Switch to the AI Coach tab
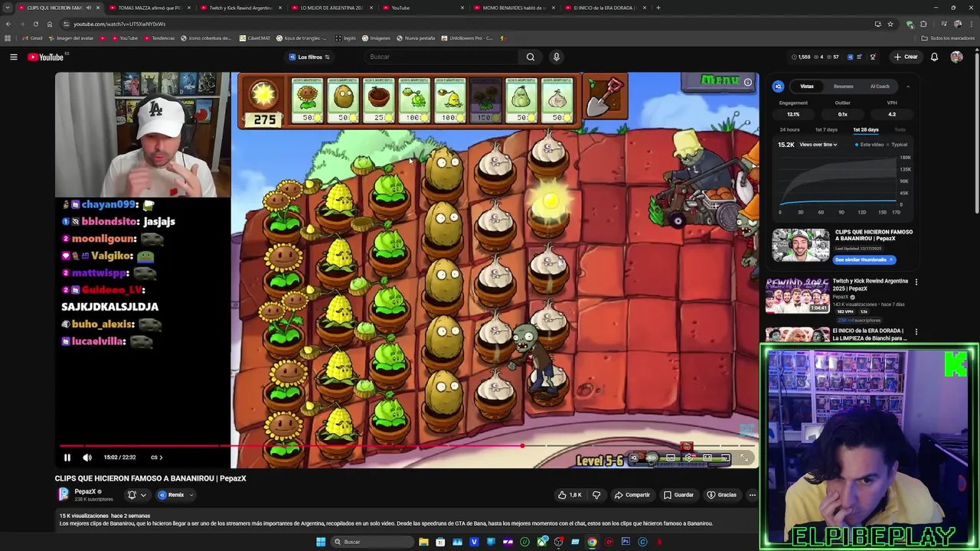Image resolution: width=980 pixels, height=551 pixels. click(880, 86)
